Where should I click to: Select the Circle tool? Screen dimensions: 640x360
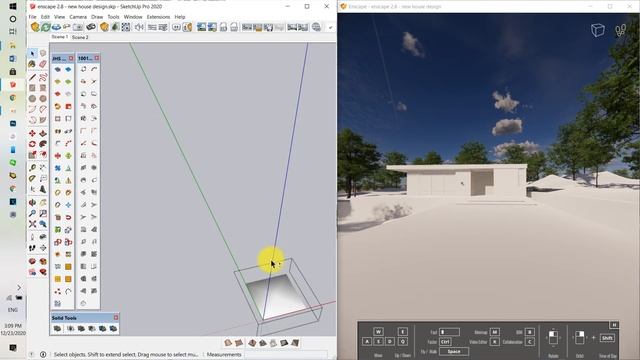click(32, 98)
